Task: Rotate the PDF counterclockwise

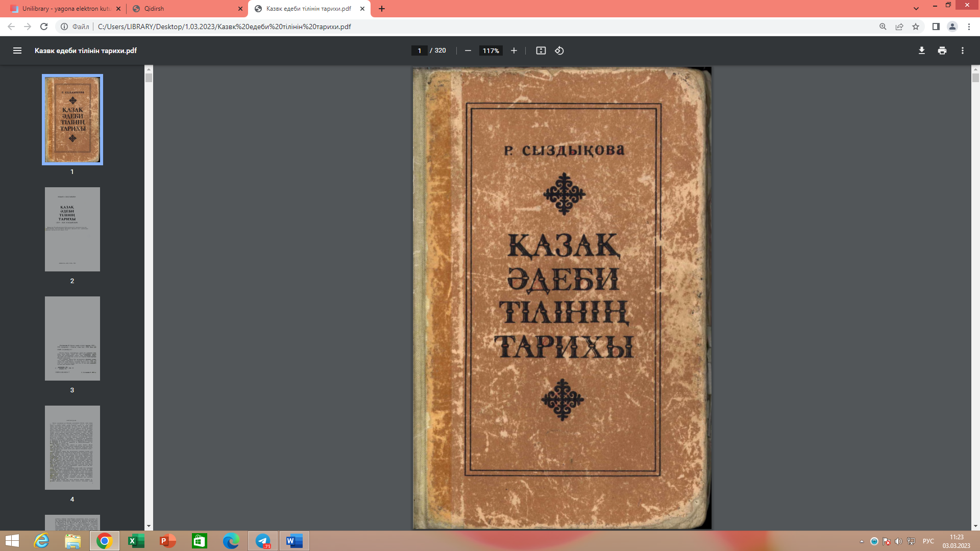Action: click(559, 51)
